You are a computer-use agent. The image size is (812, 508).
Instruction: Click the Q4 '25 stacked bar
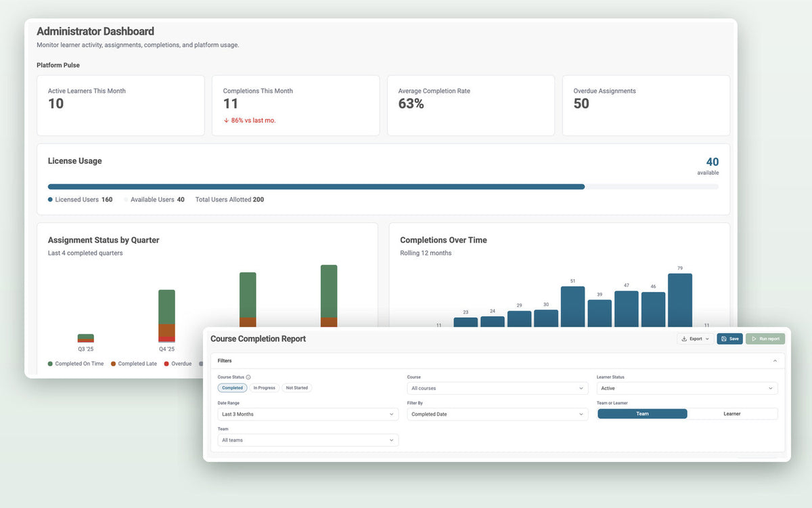166,316
